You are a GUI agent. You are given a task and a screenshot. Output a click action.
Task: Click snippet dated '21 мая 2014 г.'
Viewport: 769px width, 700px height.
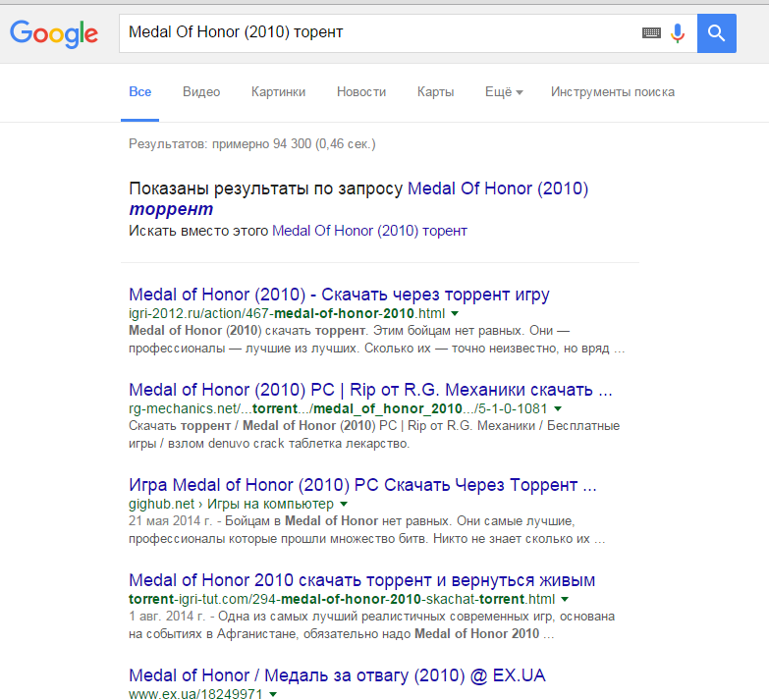[x=367, y=529]
